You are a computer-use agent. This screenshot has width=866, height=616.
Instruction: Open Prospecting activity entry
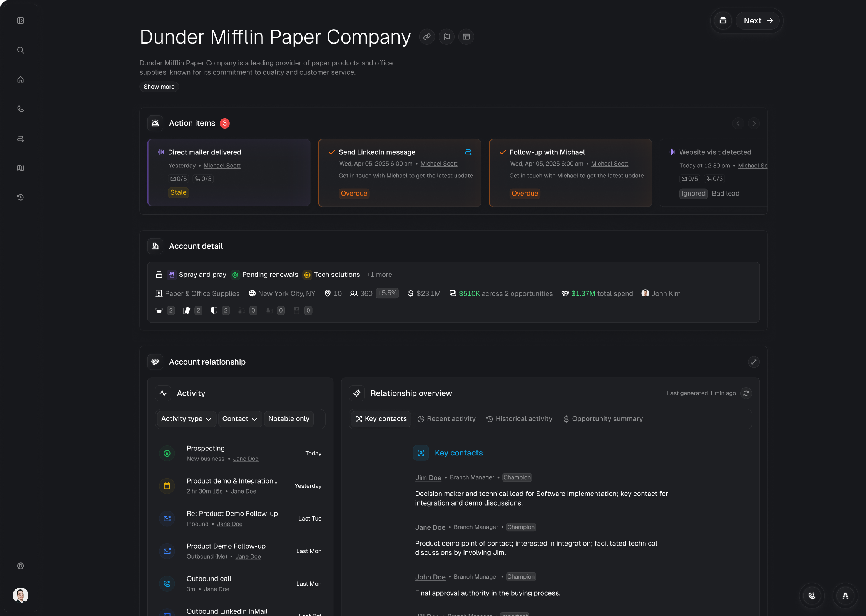point(240,453)
